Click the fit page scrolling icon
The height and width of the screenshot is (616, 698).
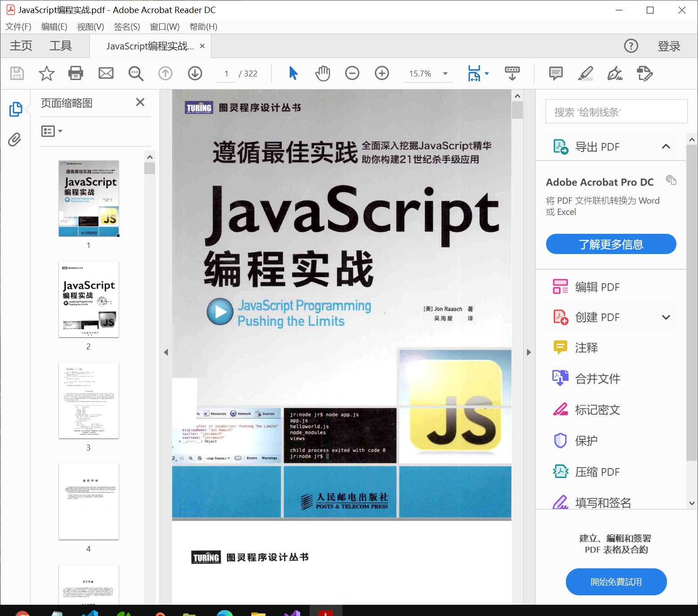click(x=474, y=73)
